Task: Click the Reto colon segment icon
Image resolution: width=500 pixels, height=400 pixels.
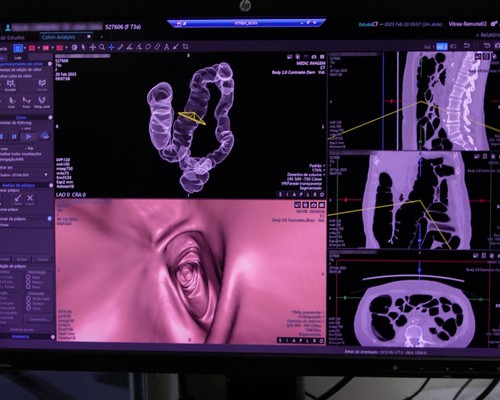Action: click(26, 102)
